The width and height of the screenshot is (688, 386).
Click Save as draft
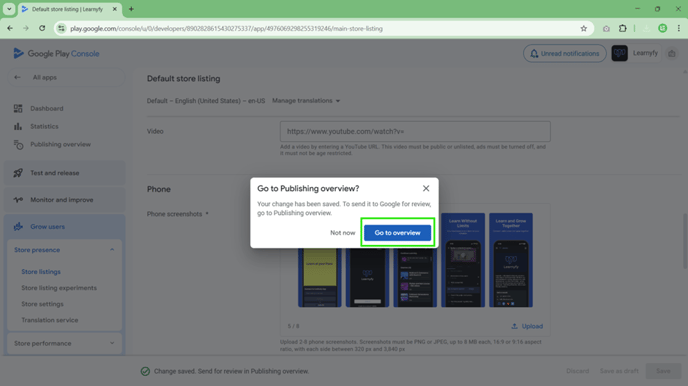(x=619, y=371)
